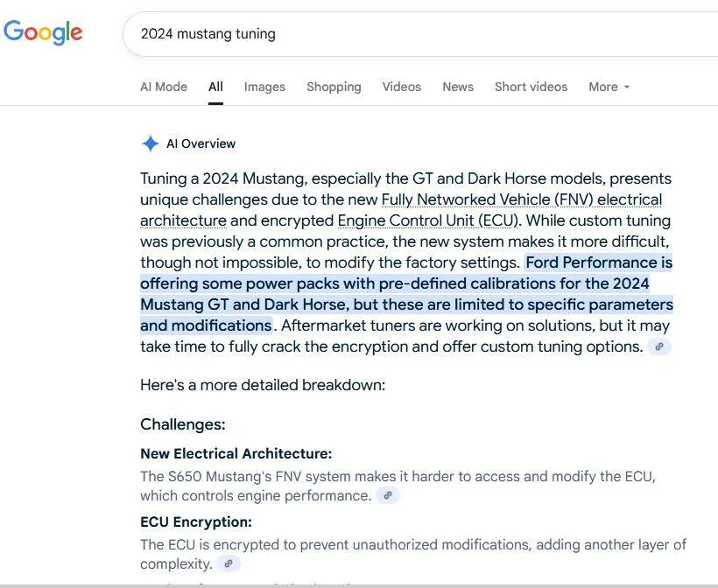Switch to Videos results
This screenshot has height=588, width=718.
402,87
